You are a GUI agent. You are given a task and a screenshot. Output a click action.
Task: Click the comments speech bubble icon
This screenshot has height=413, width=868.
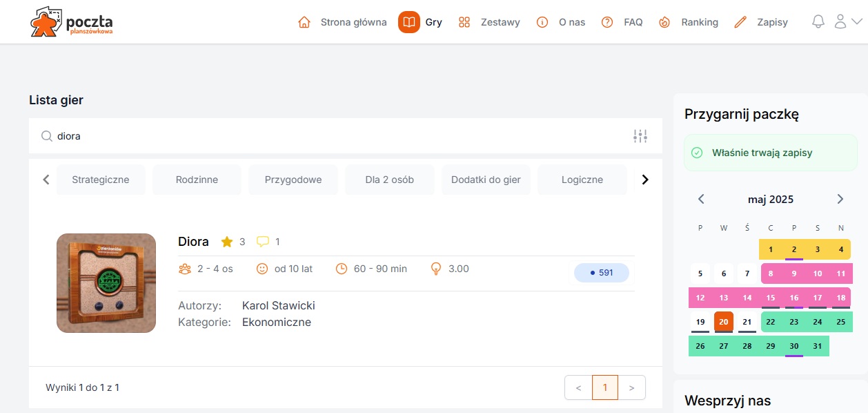[x=262, y=242]
